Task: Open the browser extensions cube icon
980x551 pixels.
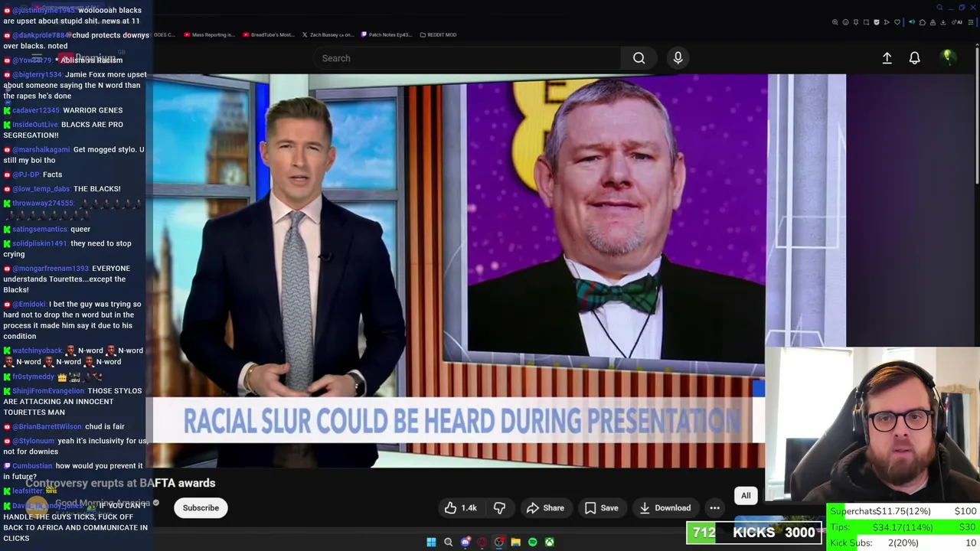Action: click(923, 22)
